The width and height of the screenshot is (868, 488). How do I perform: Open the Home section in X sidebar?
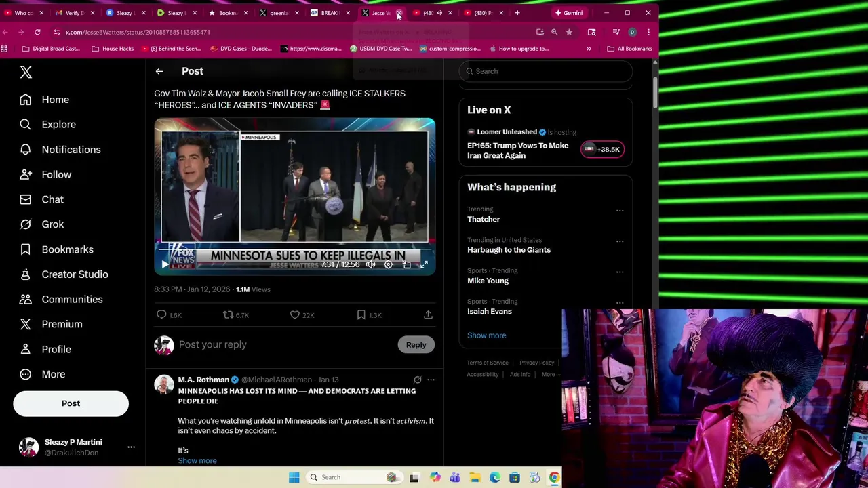(x=45, y=100)
